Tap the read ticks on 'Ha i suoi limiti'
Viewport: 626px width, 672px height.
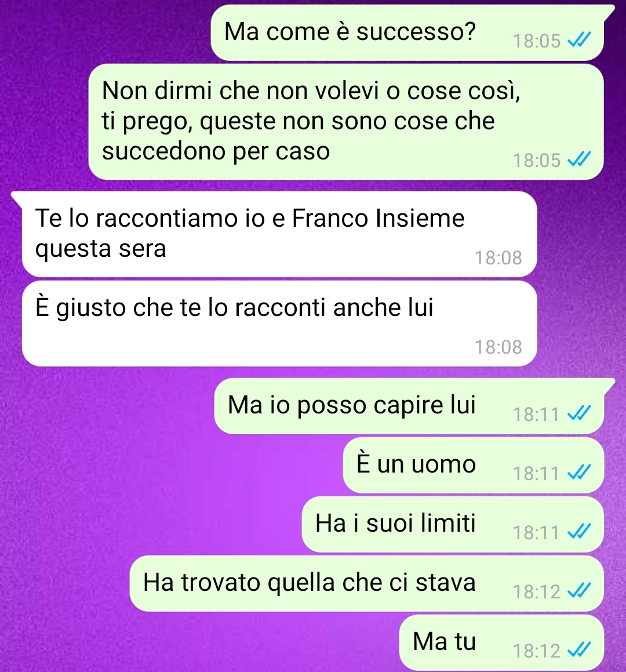point(579,532)
